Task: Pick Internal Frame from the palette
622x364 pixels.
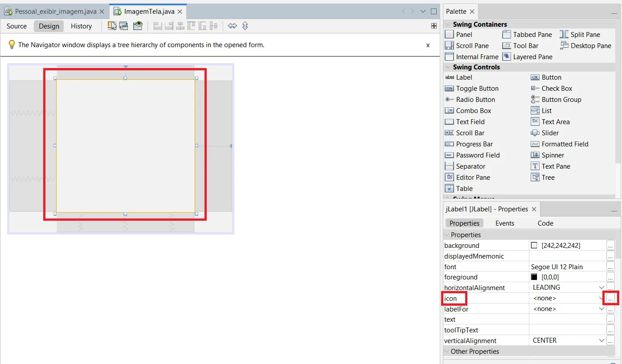Action: [x=472, y=57]
